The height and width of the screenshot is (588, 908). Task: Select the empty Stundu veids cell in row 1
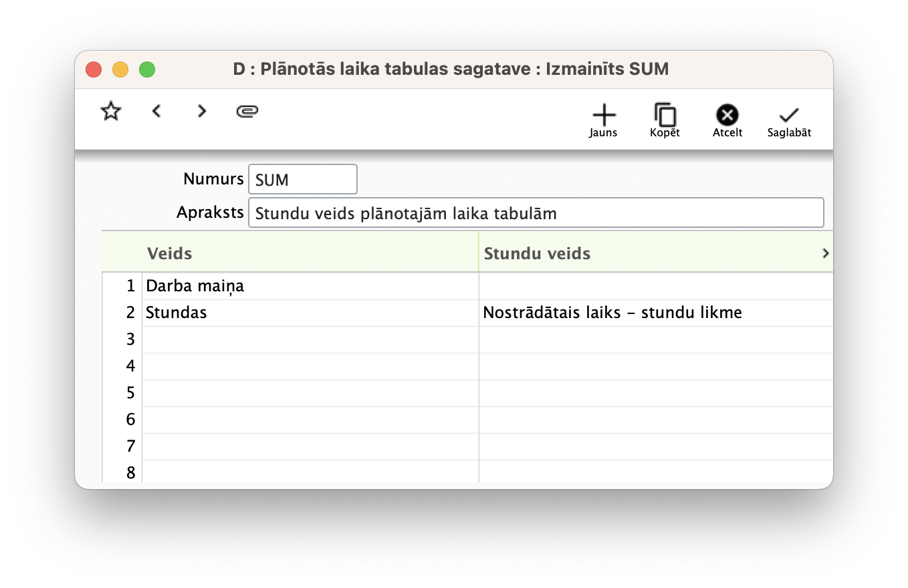[656, 286]
